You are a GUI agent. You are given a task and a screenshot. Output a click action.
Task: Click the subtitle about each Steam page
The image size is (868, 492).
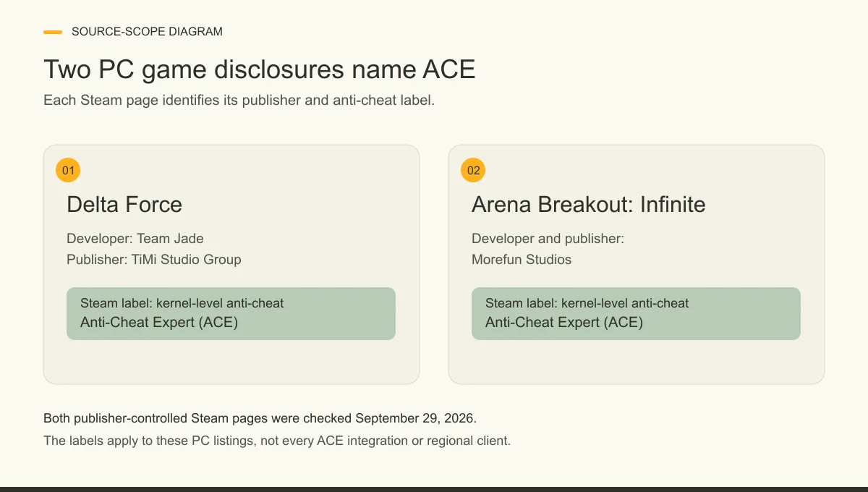click(x=239, y=101)
